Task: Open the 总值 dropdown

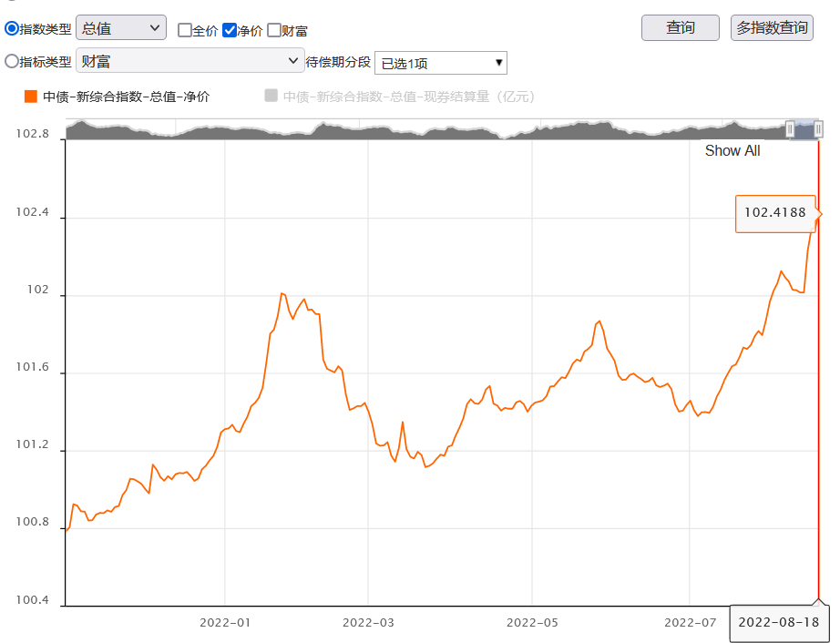Action: point(121,28)
